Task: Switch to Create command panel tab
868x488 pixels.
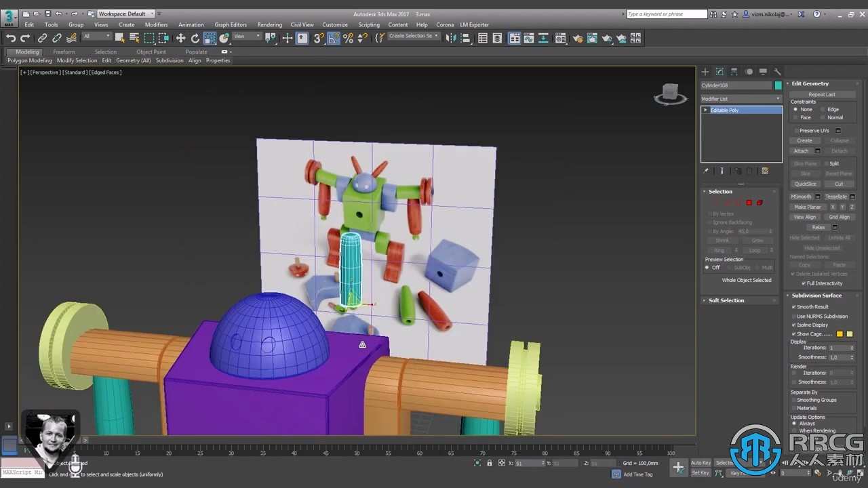Action: [705, 72]
